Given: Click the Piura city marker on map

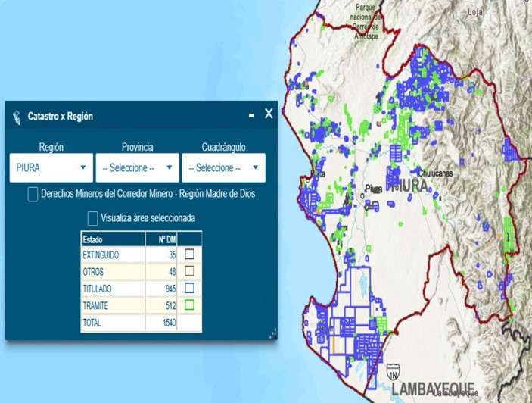Looking at the screenshot, I should tap(362, 195).
